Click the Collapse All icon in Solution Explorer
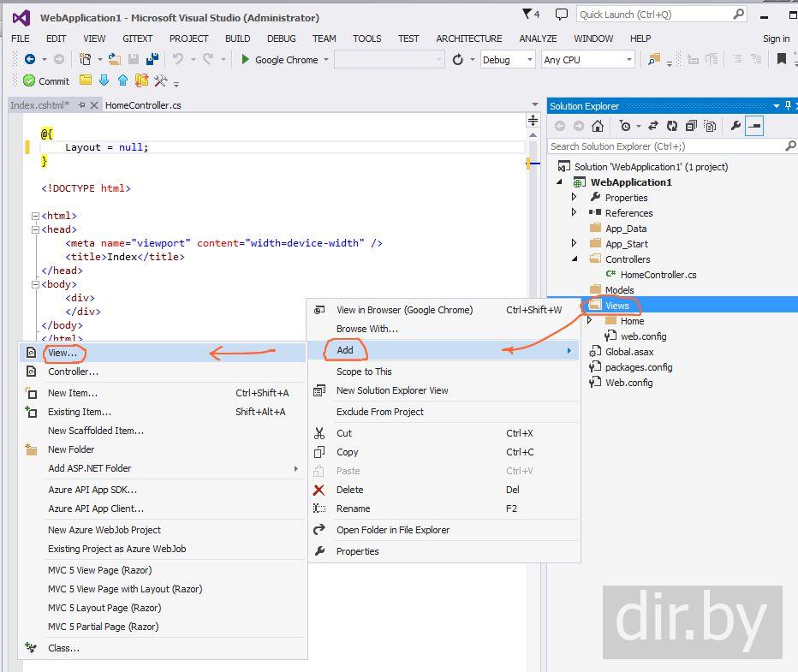 point(691,126)
